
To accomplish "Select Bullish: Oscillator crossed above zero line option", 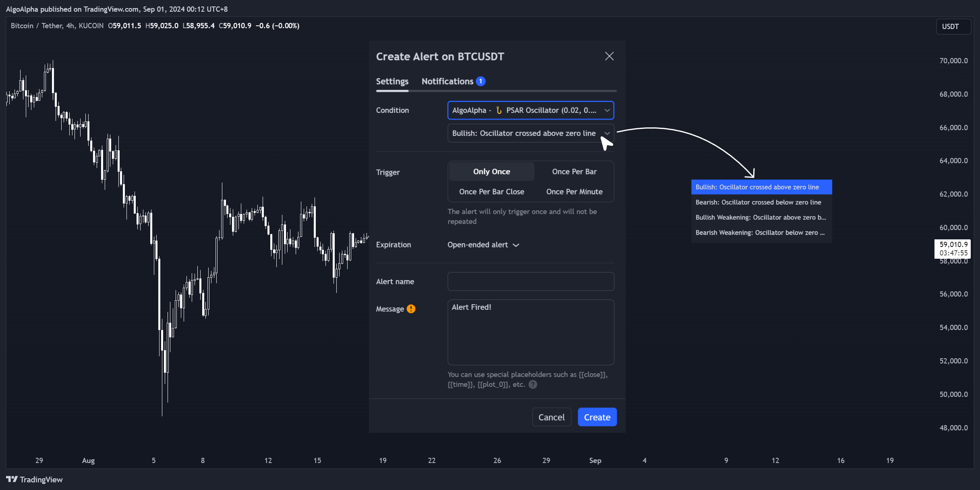I will pos(761,187).
